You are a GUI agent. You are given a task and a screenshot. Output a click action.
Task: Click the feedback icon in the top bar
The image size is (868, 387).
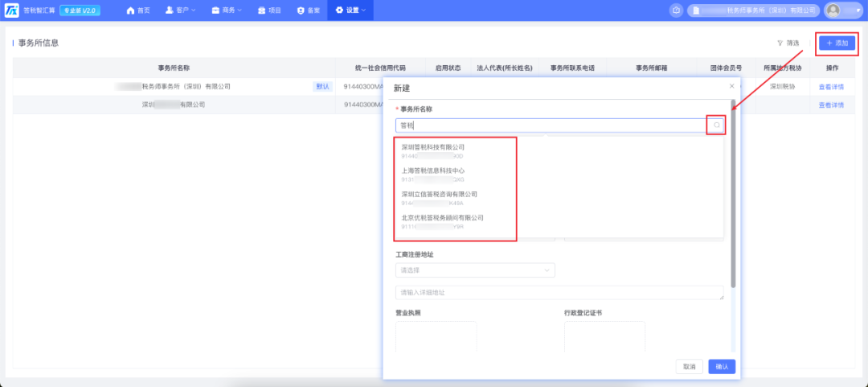676,10
